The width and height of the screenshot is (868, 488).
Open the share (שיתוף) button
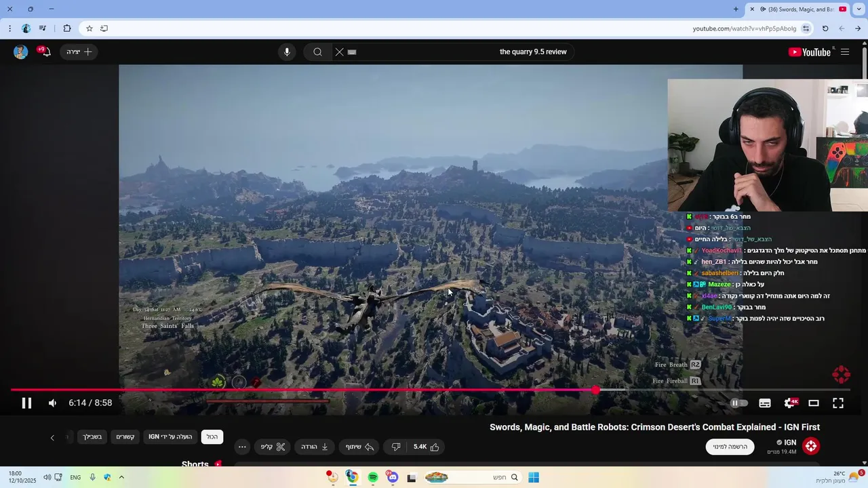tap(359, 447)
